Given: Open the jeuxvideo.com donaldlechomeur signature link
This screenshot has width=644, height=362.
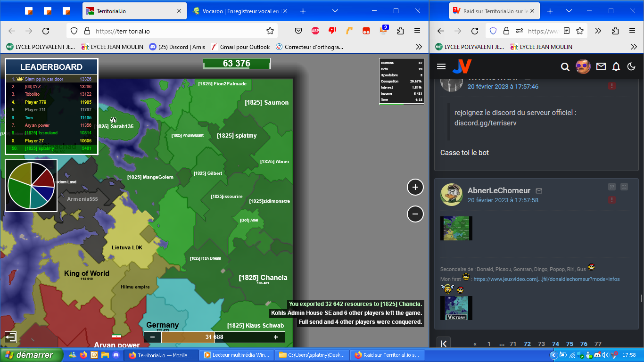Looking at the screenshot, I should [546, 279].
